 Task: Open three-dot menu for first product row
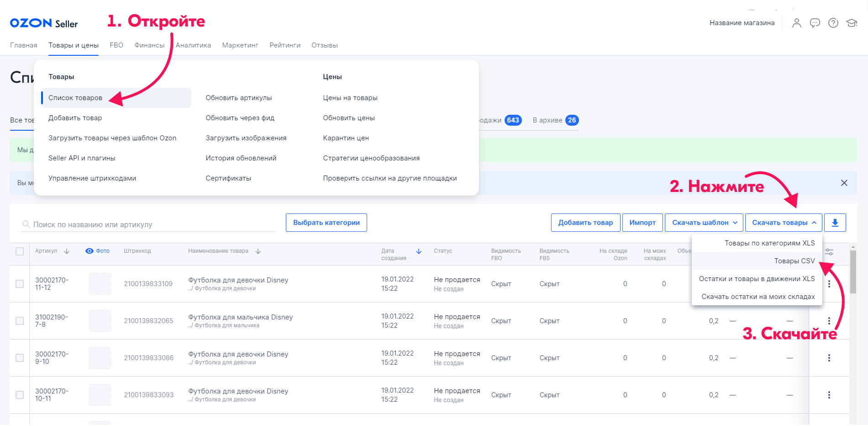(829, 284)
